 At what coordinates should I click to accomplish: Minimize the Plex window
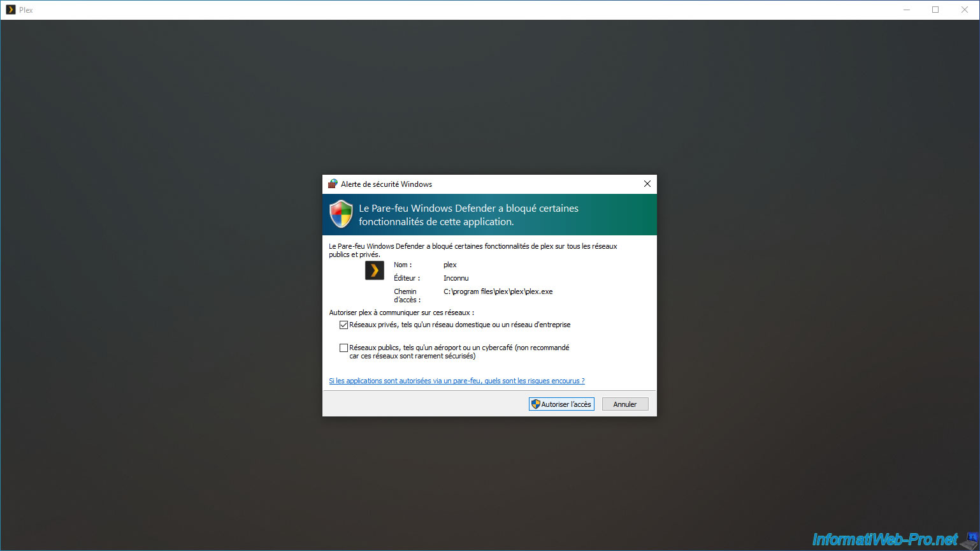(x=906, y=10)
